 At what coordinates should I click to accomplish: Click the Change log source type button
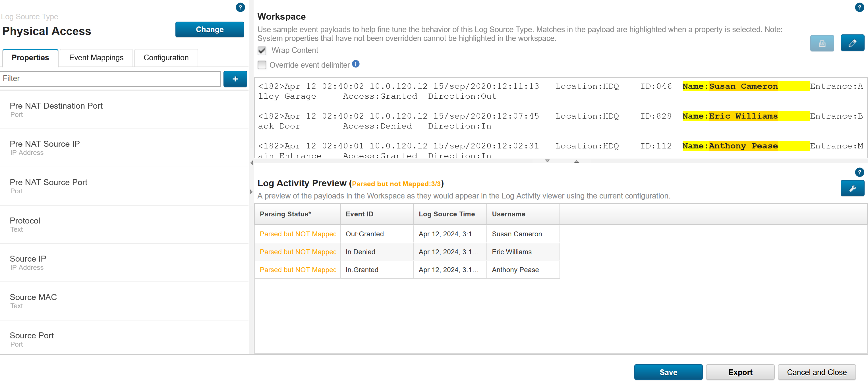coord(210,29)
